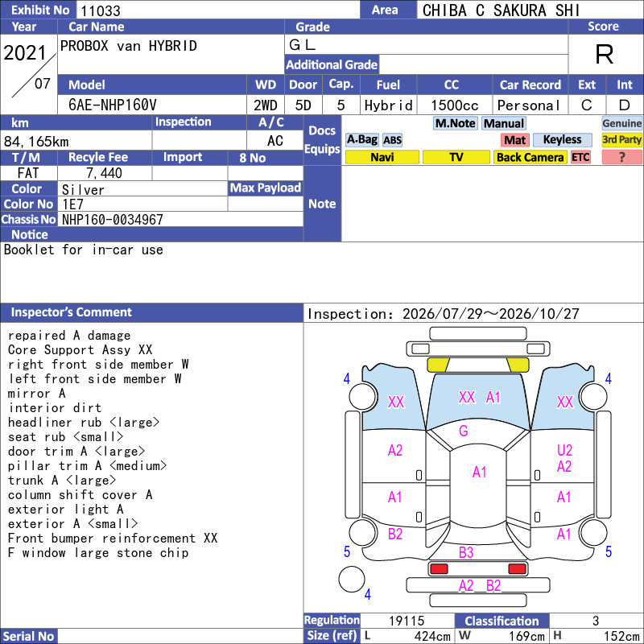The height and width of the screenshot is (644, 644).
Task: Click the area value CHIBA C SAKURA SHI
Action: pos(501,10)
